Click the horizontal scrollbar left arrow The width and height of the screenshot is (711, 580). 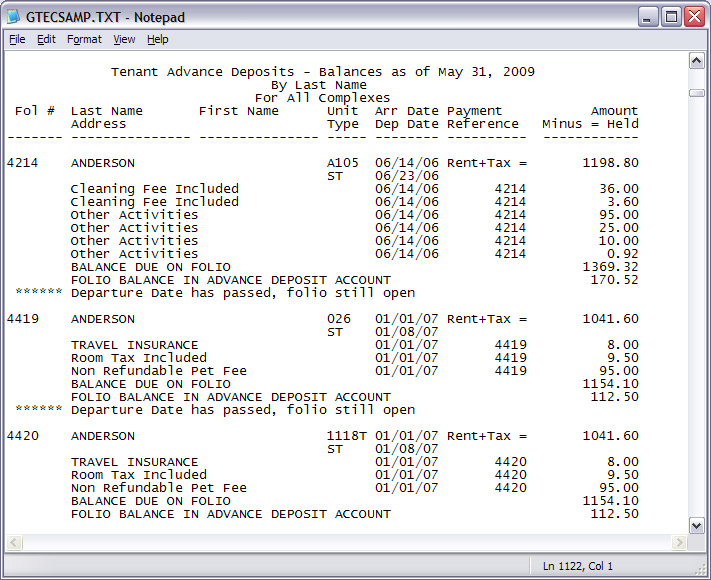(14, 542)
